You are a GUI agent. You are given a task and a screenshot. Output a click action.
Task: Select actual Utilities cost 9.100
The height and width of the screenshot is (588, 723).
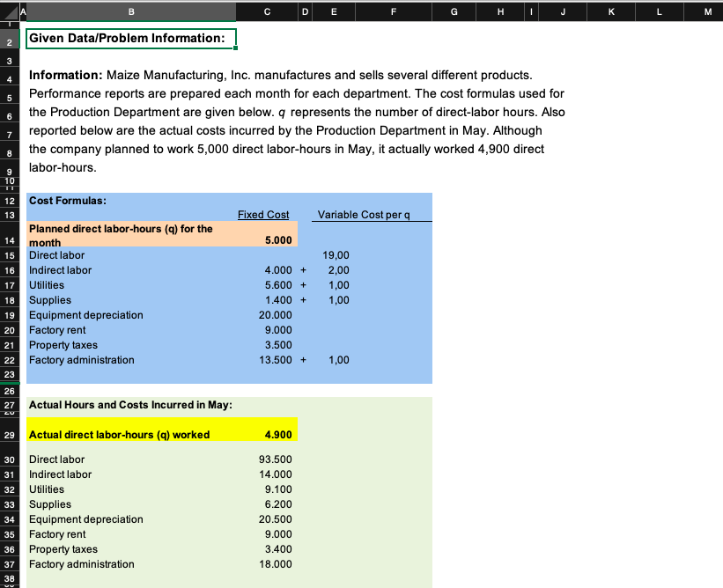click(x=278, y=489)
